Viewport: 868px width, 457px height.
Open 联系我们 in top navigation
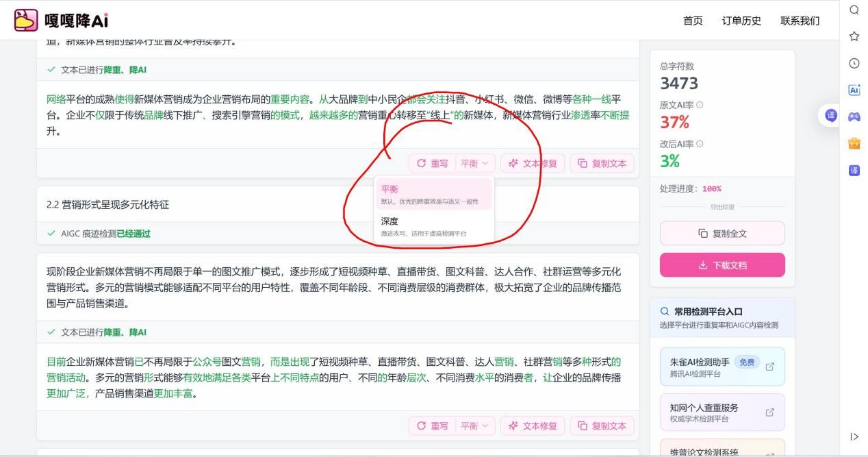800,21
